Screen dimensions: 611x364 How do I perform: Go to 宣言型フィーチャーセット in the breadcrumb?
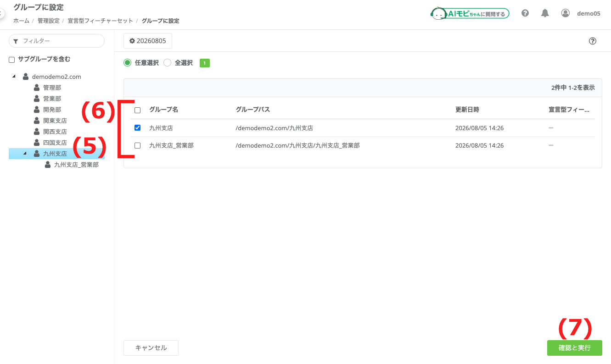click(101, 21)
